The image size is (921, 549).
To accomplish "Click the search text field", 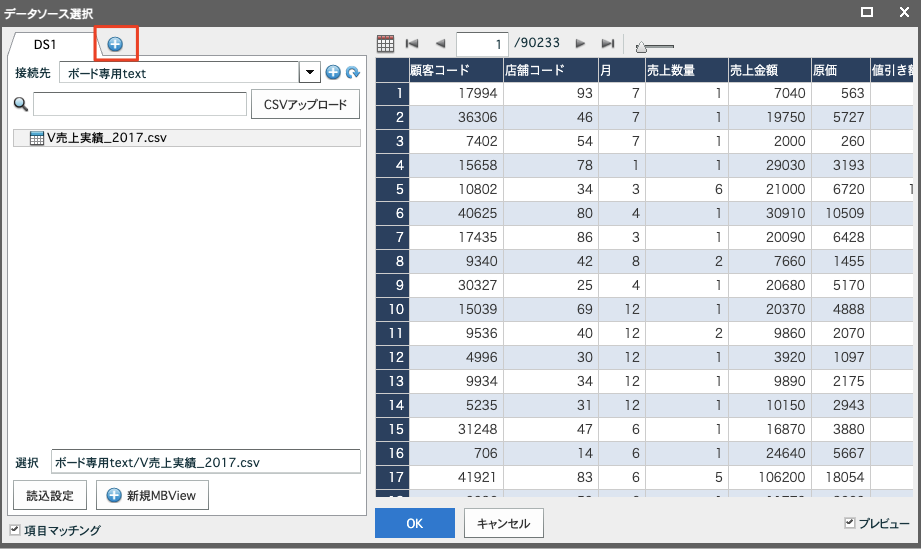I will point(140,105).
